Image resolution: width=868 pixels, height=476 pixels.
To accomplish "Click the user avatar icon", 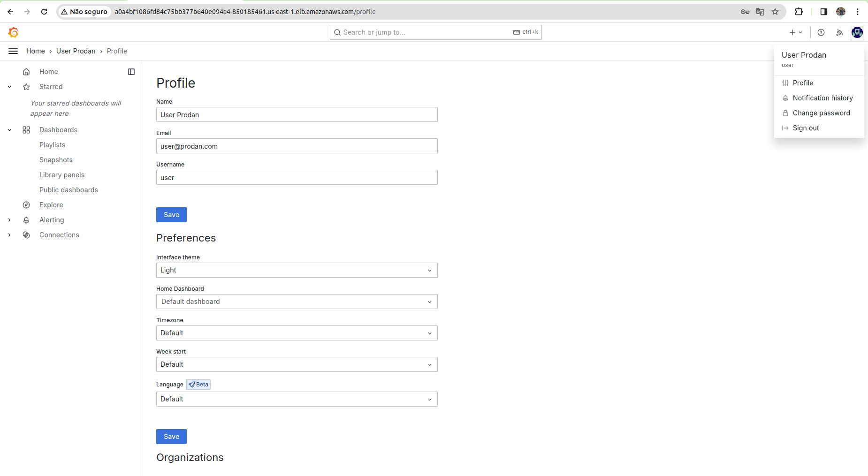I will click(857, 32).
